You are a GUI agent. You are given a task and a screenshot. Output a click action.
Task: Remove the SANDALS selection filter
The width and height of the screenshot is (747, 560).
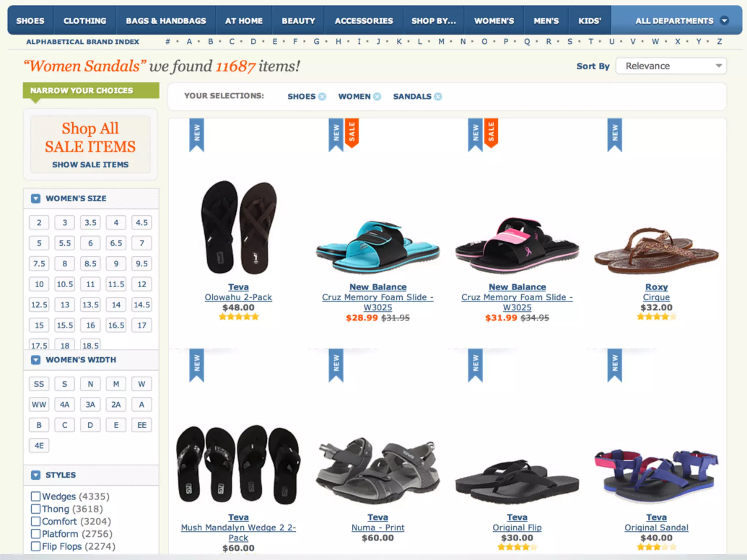(438, 96)
